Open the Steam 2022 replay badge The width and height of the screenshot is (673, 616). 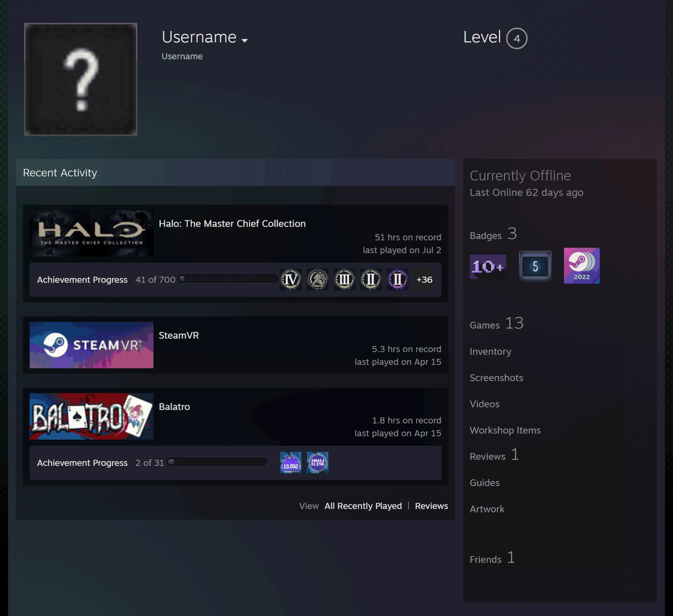click(x=582, y=266)
